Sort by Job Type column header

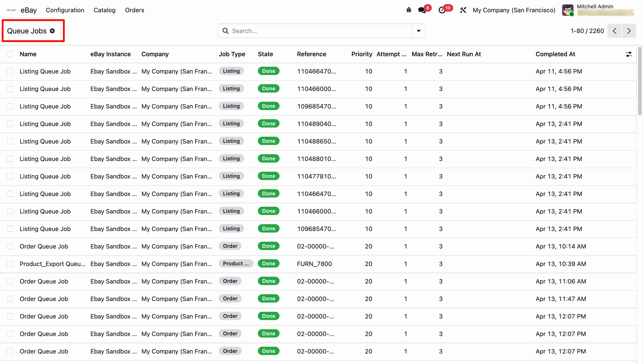232,54
